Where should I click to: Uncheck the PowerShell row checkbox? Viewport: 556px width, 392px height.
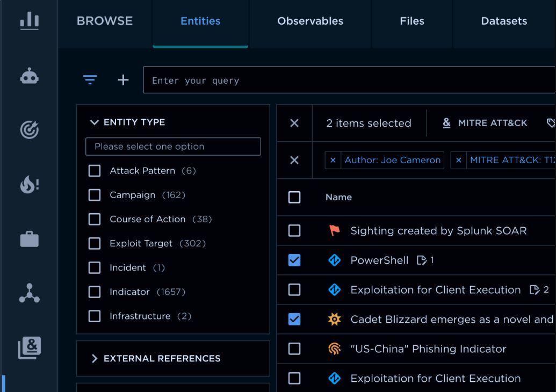[294, 260]
